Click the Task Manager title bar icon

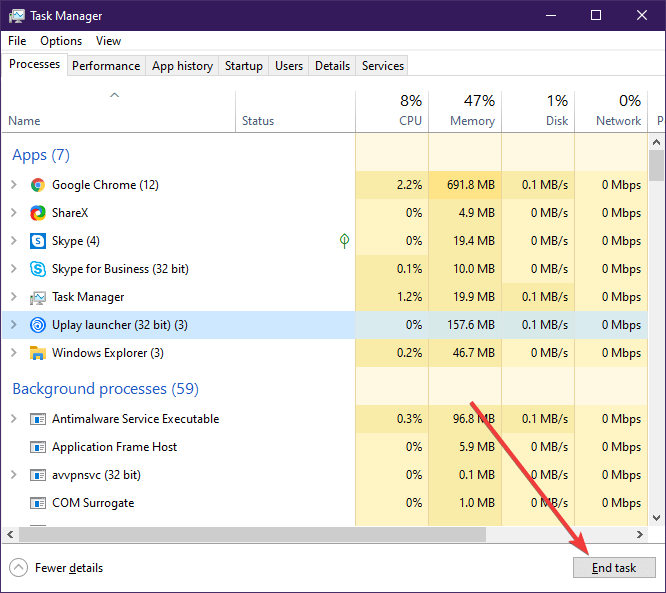click(x=17, y=16)
